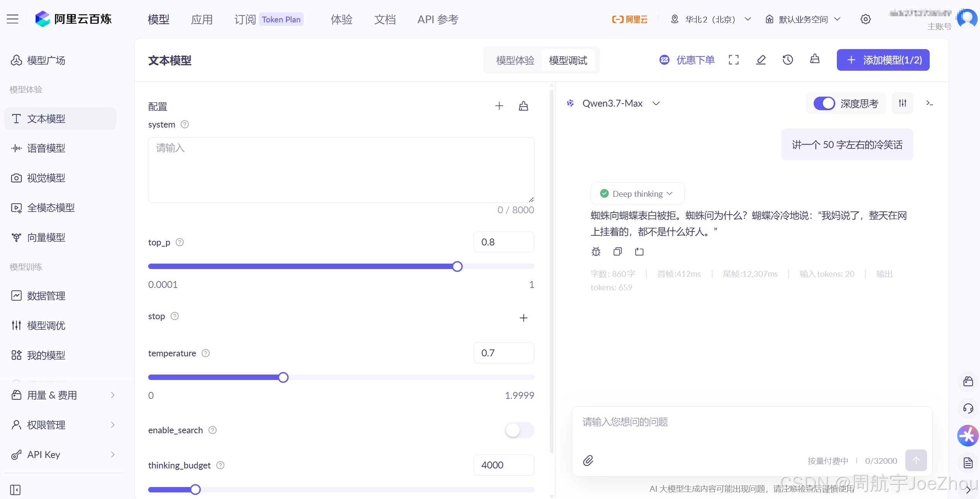Open the history clock icon
Screen dimensions: 980x499
pos(788,60)
